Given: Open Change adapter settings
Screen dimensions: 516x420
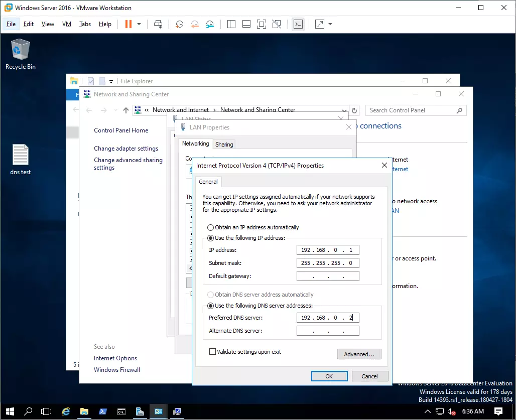Looking at the screenshot, I should tap(126, 149).
